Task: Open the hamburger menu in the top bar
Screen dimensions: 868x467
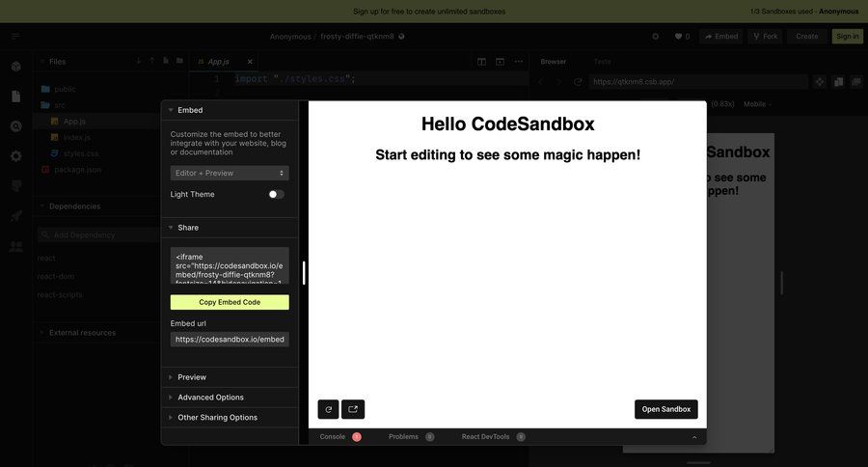Action: click(14, 36)
